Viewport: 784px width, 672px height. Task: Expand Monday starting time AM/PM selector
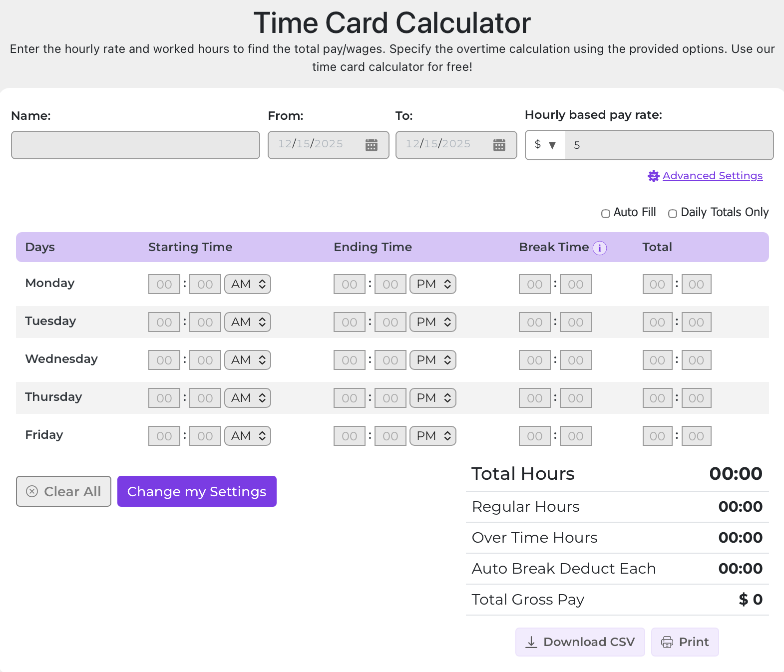(x=248, y=285)
